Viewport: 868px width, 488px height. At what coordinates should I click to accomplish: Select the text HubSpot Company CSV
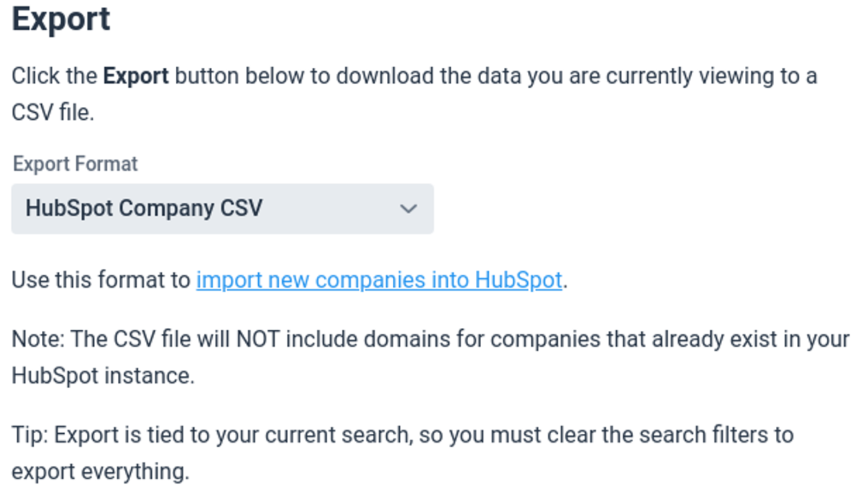pyautogui.click(x=144, y=208)
